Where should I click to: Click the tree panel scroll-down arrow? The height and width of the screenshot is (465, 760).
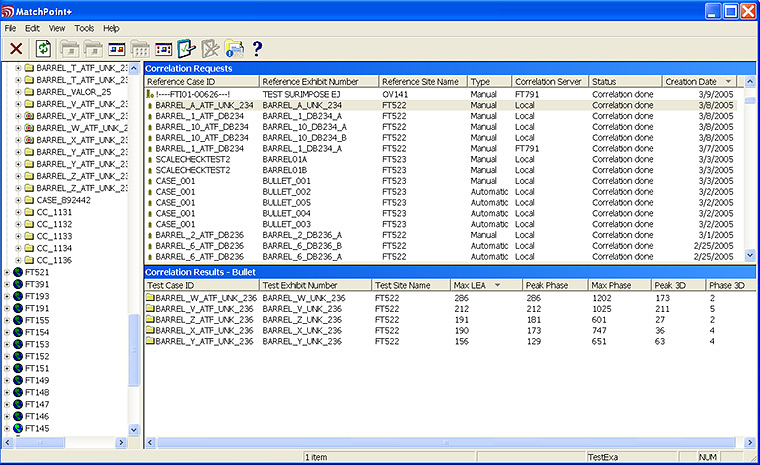(134, 429)
